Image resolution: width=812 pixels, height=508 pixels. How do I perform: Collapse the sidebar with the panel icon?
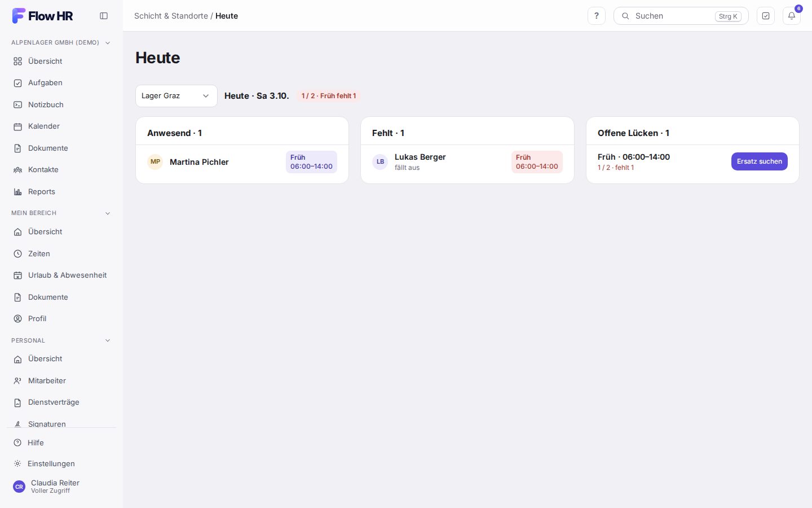(104, 16)
